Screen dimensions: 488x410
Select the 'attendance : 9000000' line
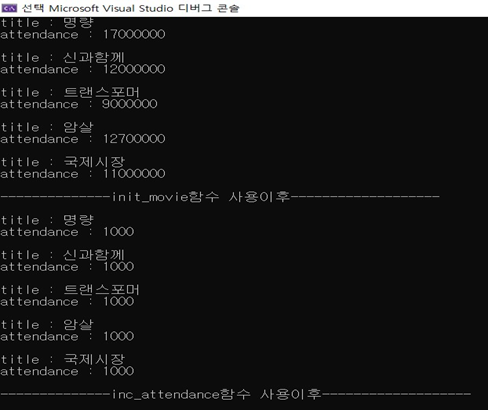coord(79,104)
